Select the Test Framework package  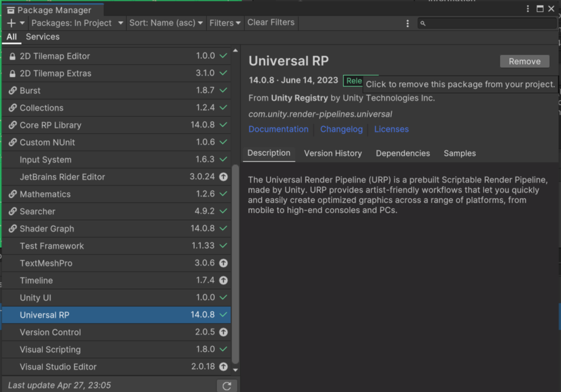point(116,246)
